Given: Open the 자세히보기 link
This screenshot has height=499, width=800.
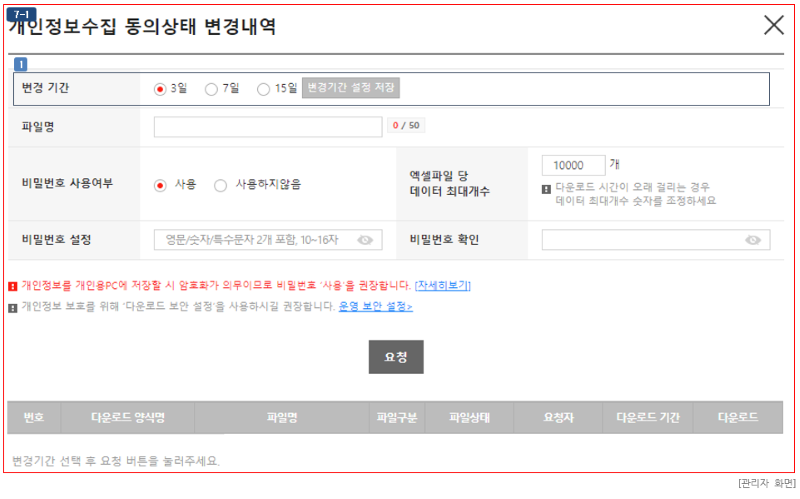Looking at the screenshot, I should 442,286.
